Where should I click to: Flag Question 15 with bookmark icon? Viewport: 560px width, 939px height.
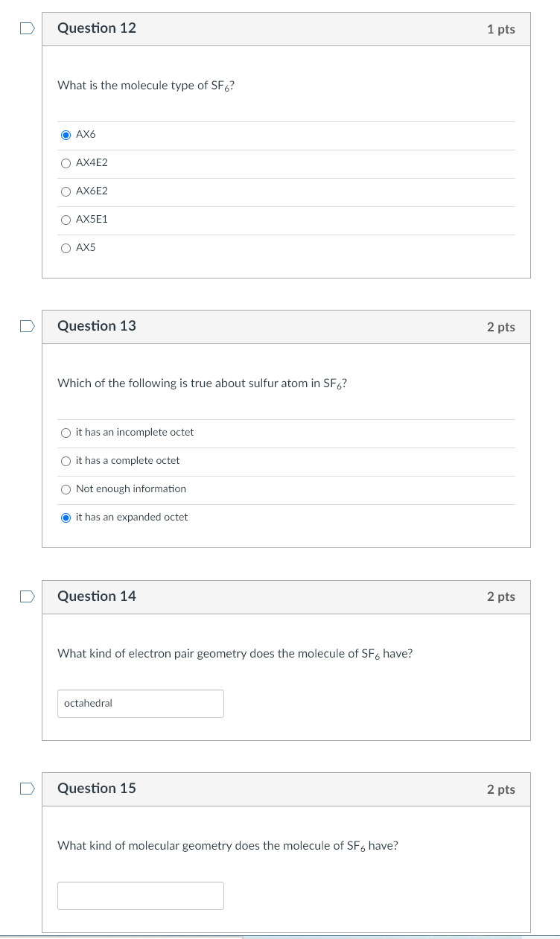[x=27, y=789]
